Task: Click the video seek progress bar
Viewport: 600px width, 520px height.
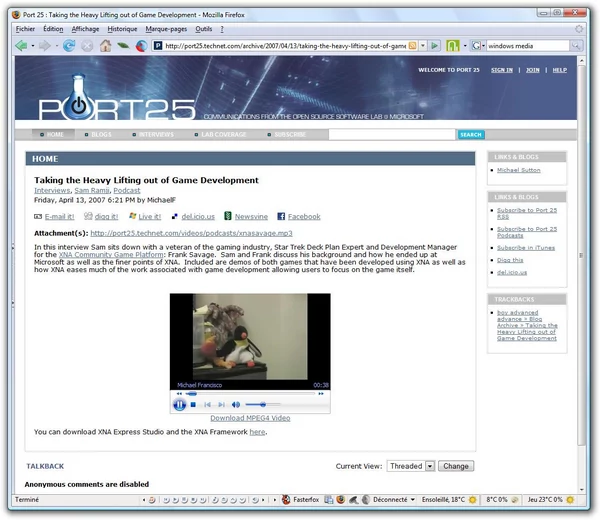Action: point(251,393)
